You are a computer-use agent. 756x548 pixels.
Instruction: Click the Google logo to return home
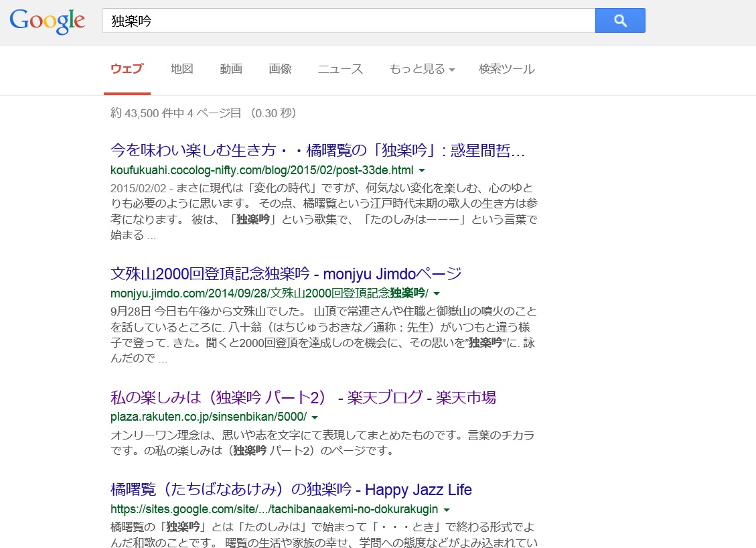pyautogui.click(x=46, y=21)
